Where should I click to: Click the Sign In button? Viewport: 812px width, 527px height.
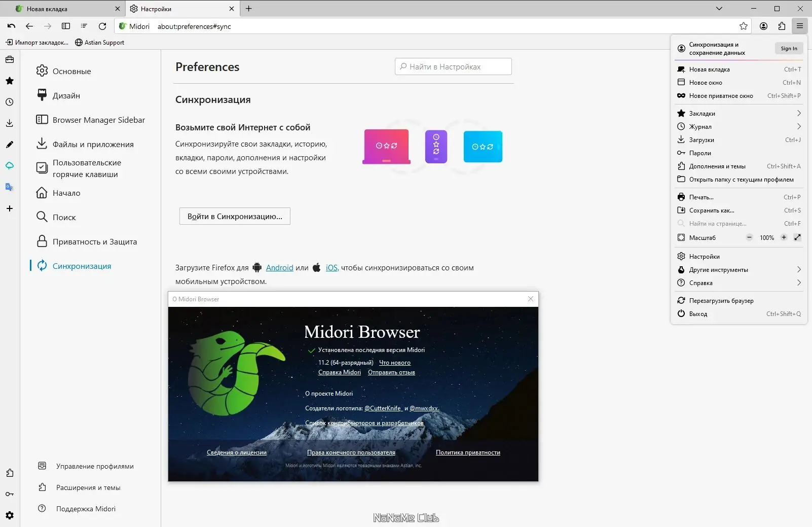coord(789,49)
